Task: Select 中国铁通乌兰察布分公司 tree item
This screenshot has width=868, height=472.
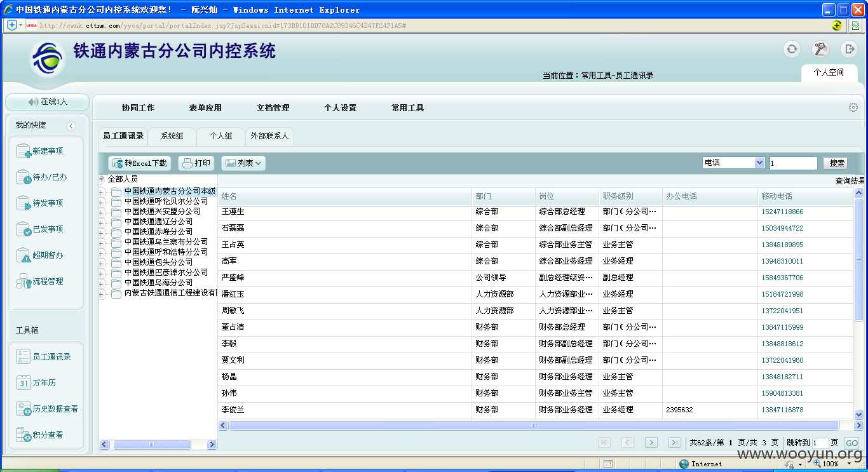Action: click(x=166, y=242)
